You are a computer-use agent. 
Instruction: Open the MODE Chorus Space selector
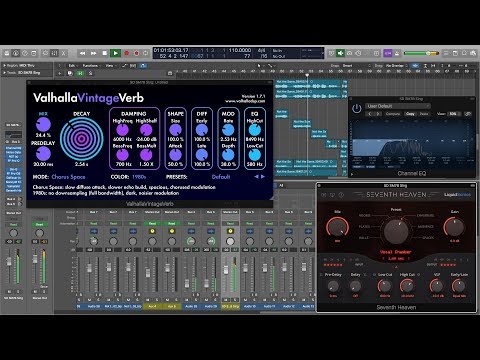[68, 177]
